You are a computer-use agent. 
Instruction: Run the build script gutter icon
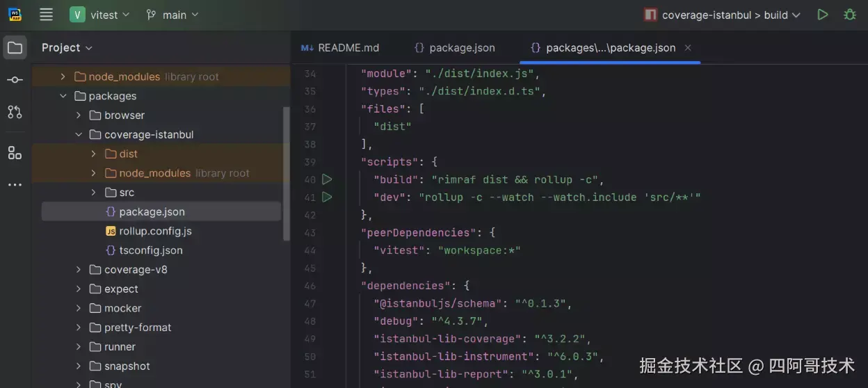[x=327, y=179]
